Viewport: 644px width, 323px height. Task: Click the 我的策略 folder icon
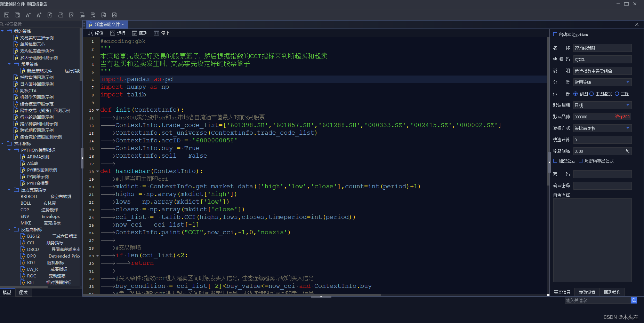coord(9,31)
